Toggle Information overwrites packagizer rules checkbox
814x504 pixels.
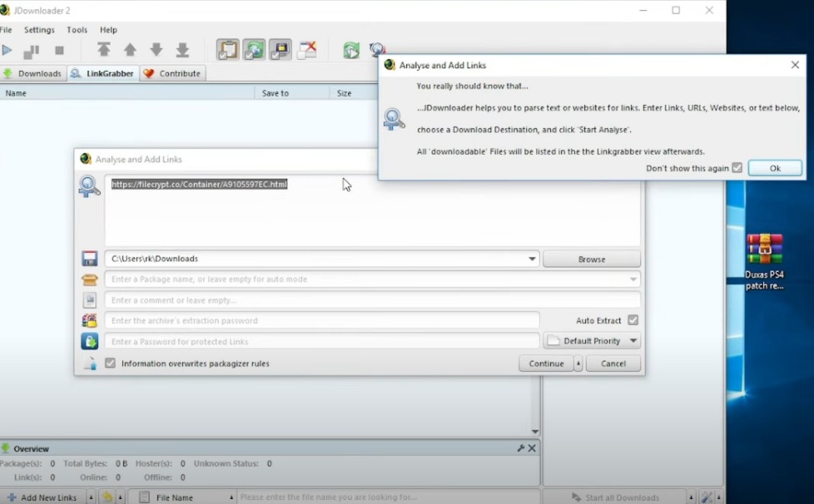click(111, 363)
